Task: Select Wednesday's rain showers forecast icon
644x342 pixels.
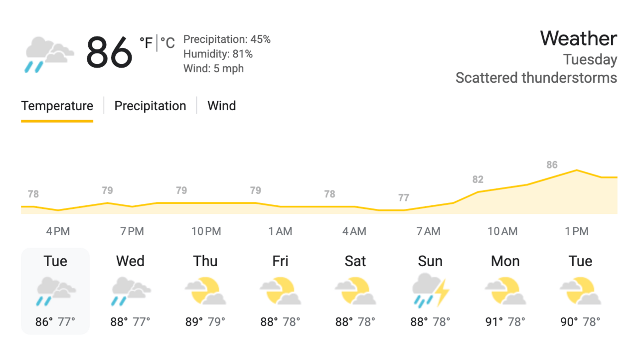Action: (131, 291)
